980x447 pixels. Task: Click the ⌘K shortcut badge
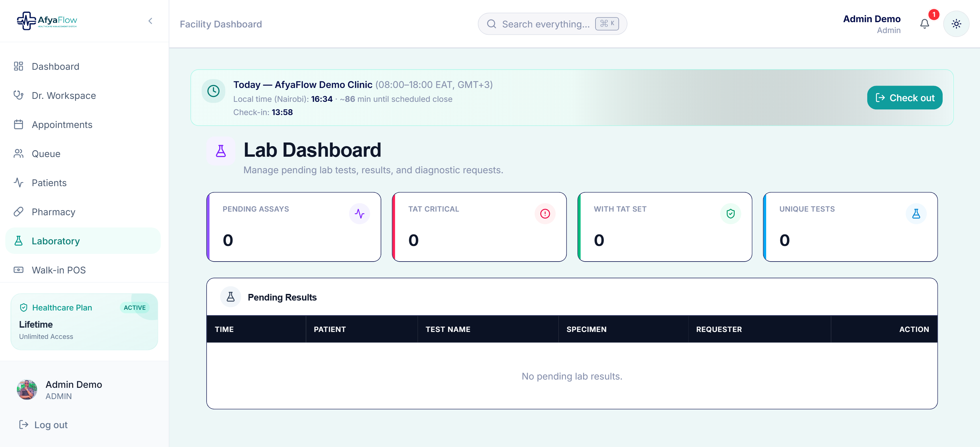(x=607, y=23)
